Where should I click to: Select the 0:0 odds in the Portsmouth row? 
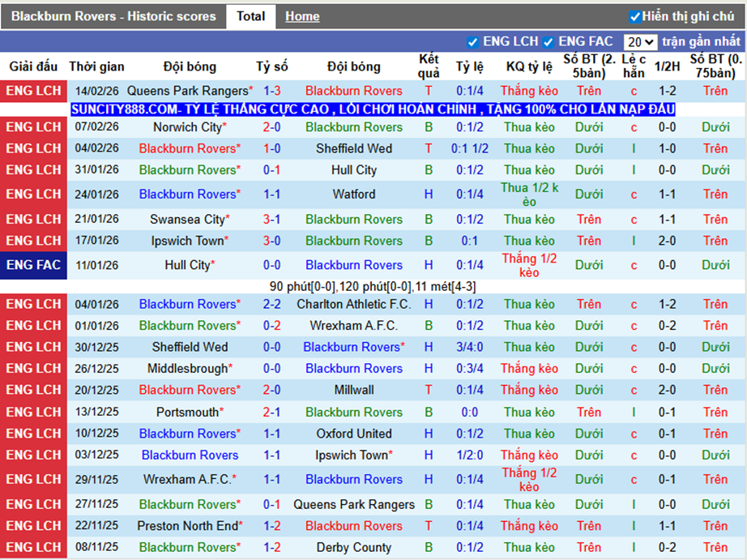tap(470, 413)
